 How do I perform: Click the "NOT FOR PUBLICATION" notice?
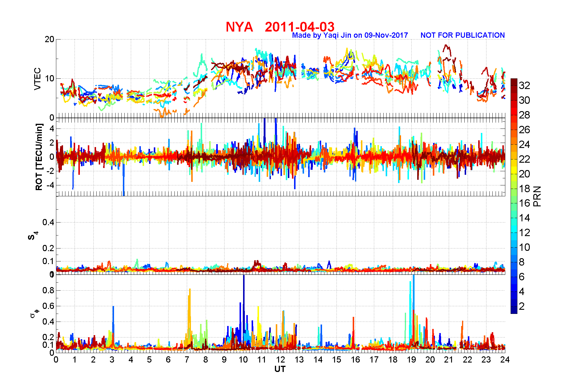coord(463,35)
